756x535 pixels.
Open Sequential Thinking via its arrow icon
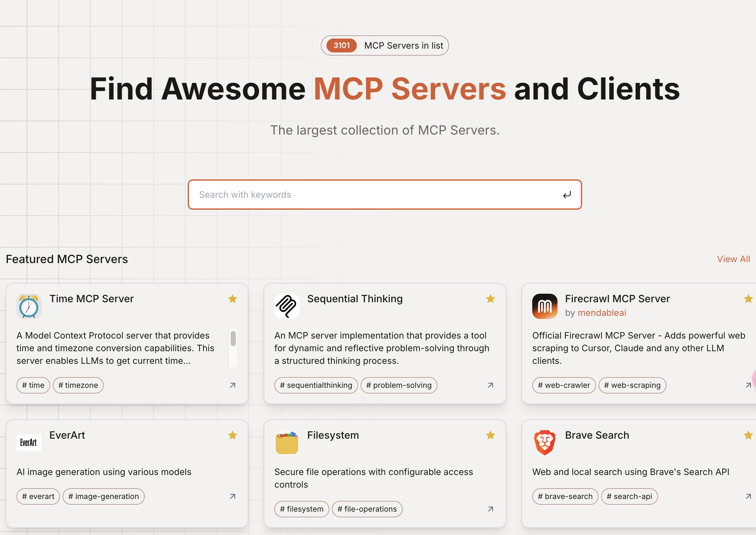tap(490, 385)
